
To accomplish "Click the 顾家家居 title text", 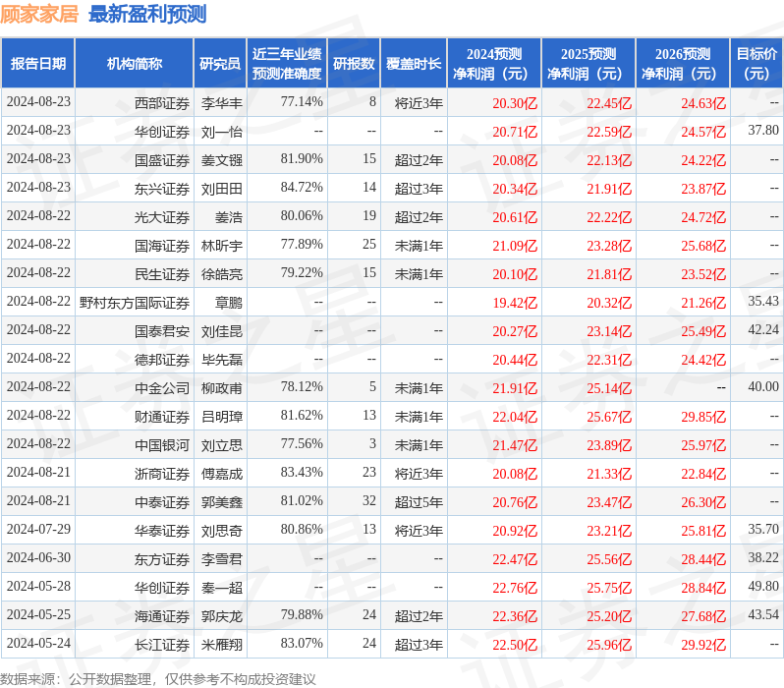I will (39, 14).
